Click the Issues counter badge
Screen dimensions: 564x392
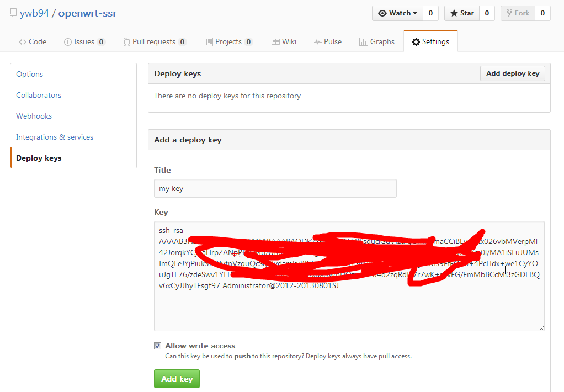[x=102, y=42]
